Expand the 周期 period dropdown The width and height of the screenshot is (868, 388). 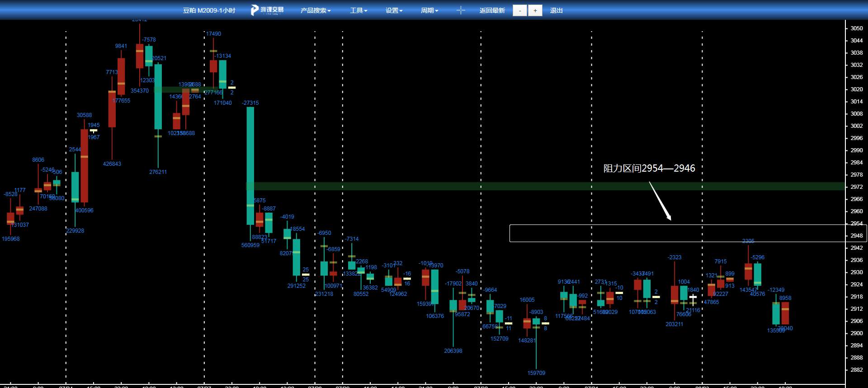tap(429, 10)
